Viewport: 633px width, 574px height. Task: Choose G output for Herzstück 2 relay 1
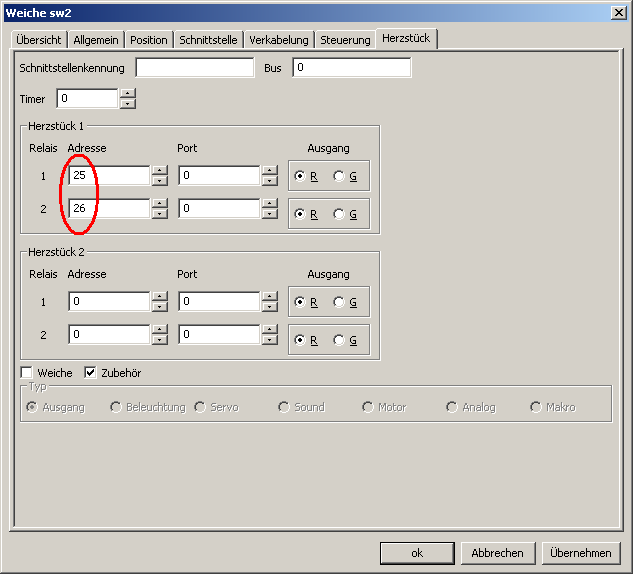coord(339,302)
